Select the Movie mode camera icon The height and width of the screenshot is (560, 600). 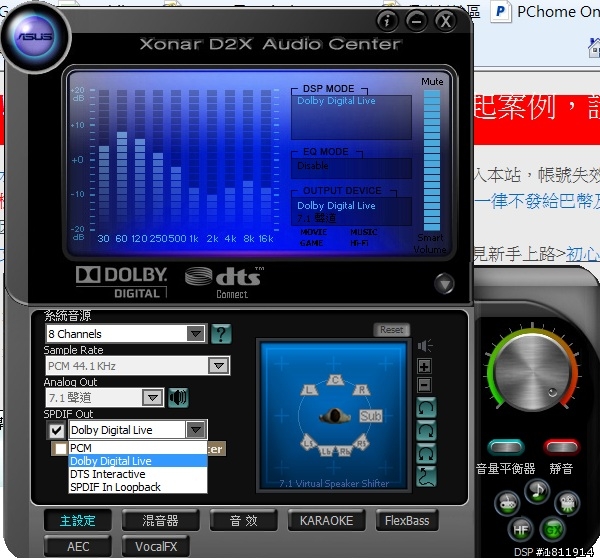(567, 503)
